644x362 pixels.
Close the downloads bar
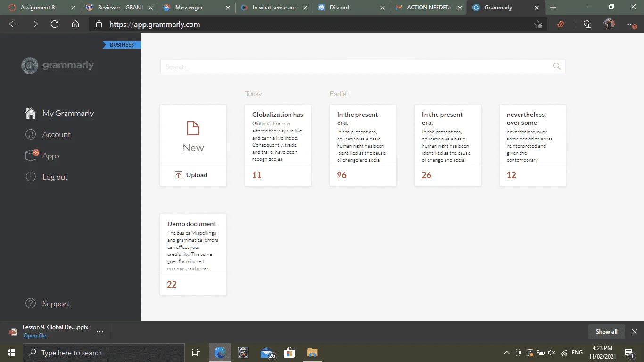[635, 332]
